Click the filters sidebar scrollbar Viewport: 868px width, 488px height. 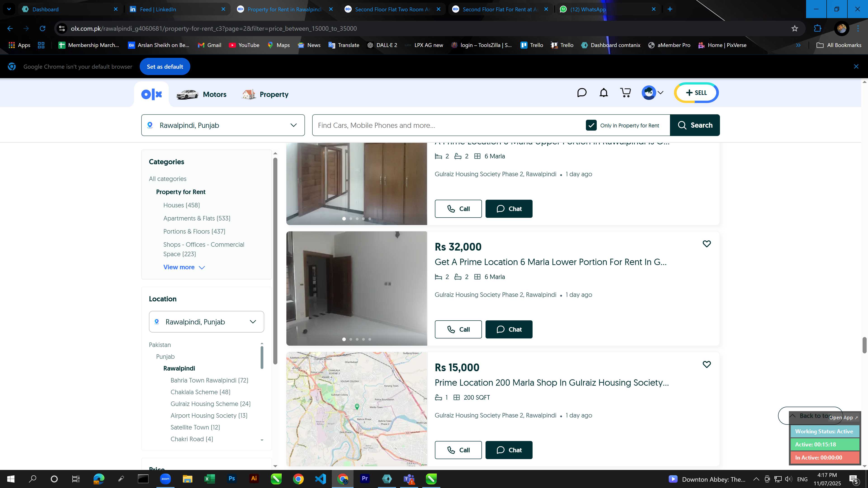[x=275, y=261]
